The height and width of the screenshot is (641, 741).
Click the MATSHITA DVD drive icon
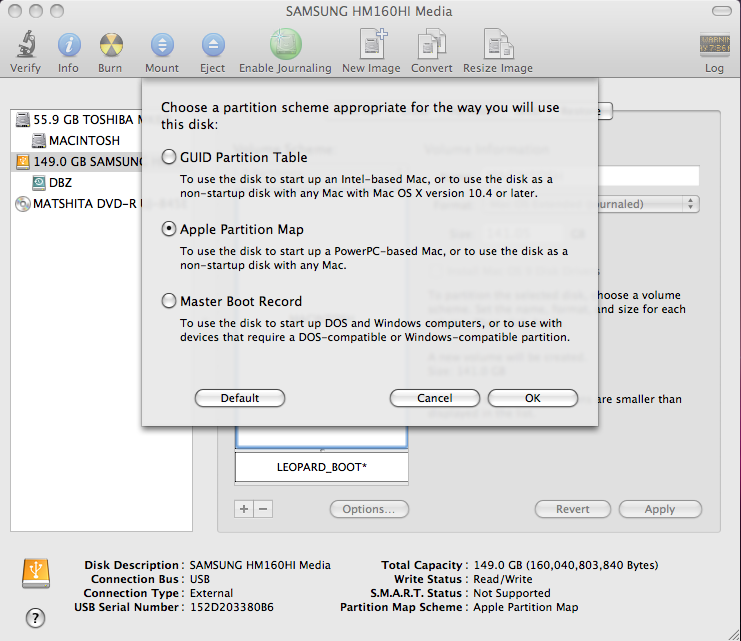(x=23, y=204)
